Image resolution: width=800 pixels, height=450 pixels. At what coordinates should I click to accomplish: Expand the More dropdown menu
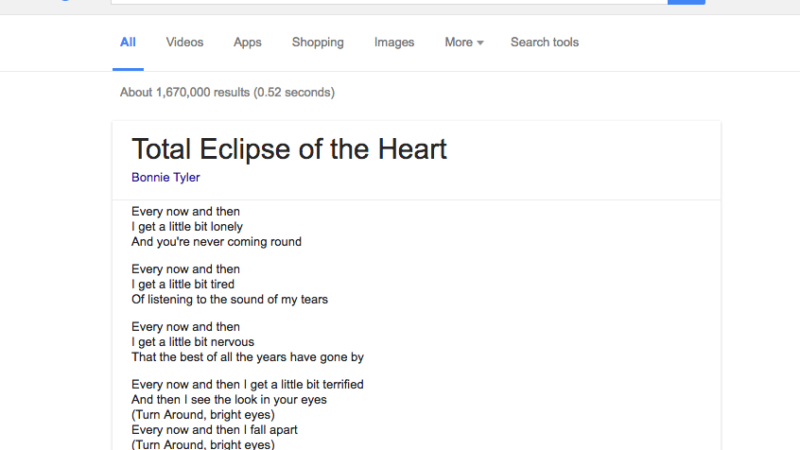click(x=464, y=42)
